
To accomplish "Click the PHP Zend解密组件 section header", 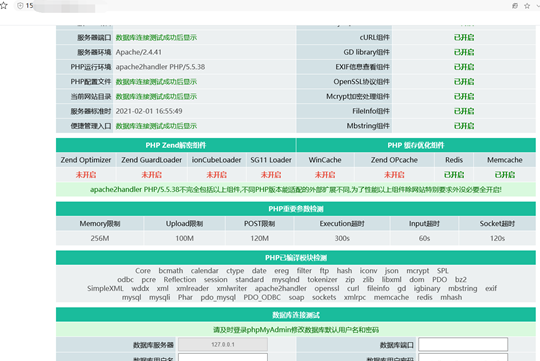I will (176, 145).
